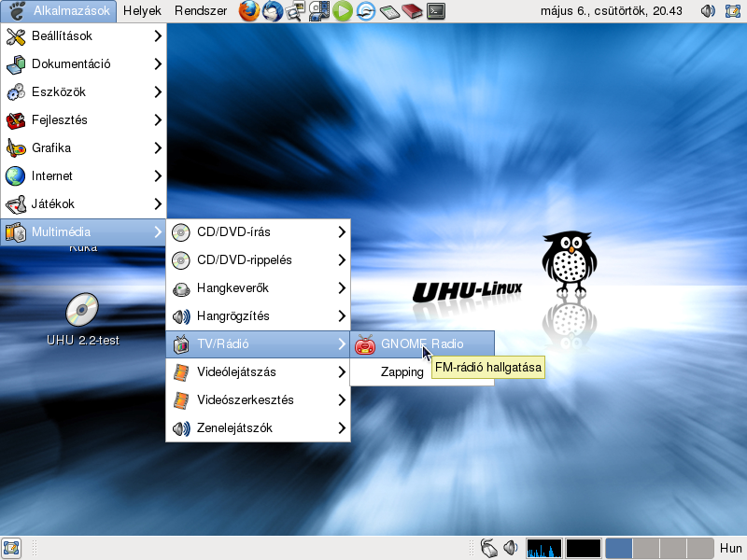Open the CPU system monitor graph
Viewport: 747px width, 560px height.
click(x=544, y=548)
